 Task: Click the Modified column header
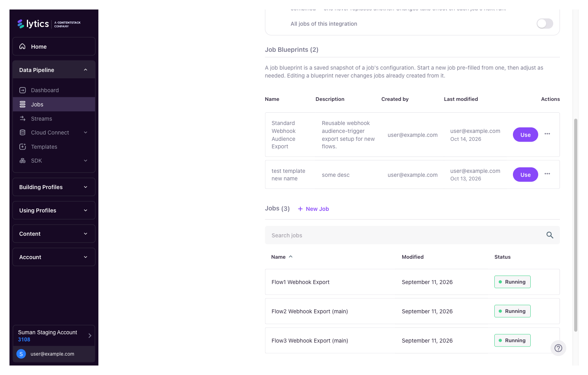[413, 257]
